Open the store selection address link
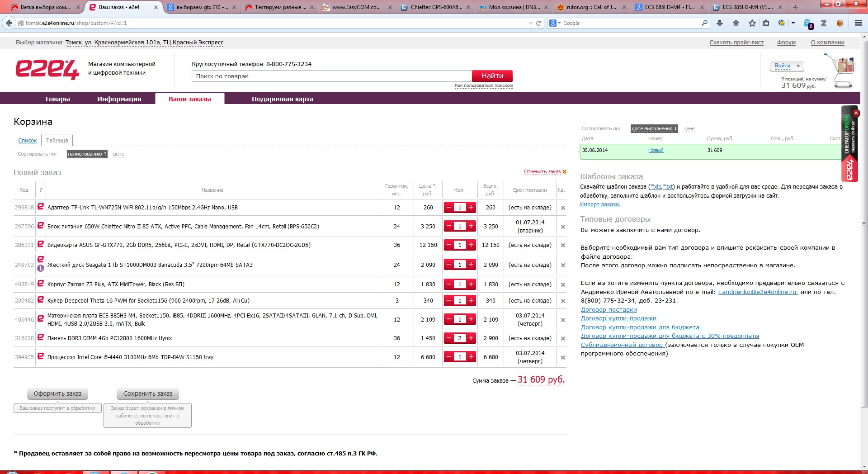Viewport: 868px width, 474px height. (x=144, y=43)
